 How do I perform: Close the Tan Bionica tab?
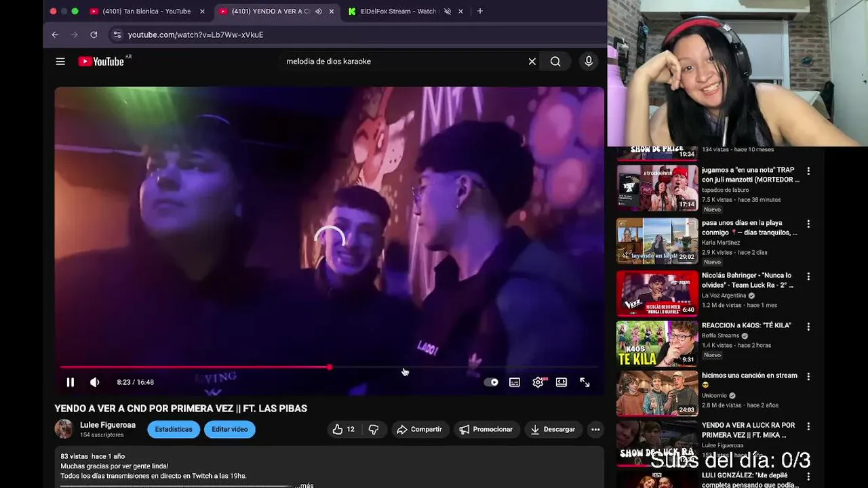pos(202,12)
